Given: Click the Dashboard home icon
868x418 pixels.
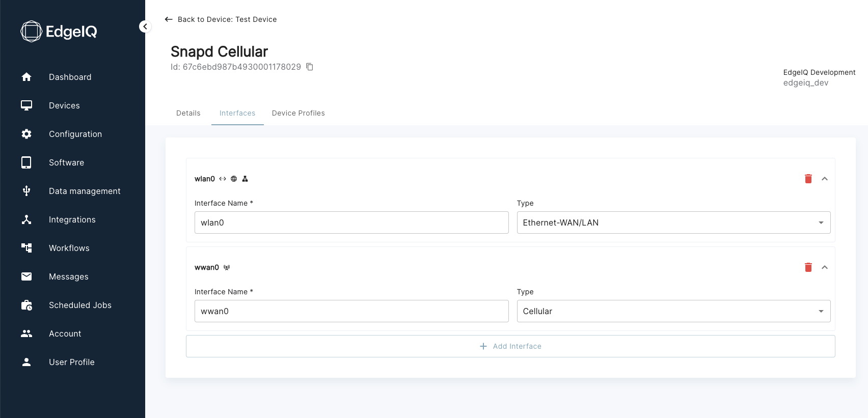Looking at the screenshot, I should click(x=26, y=77).
